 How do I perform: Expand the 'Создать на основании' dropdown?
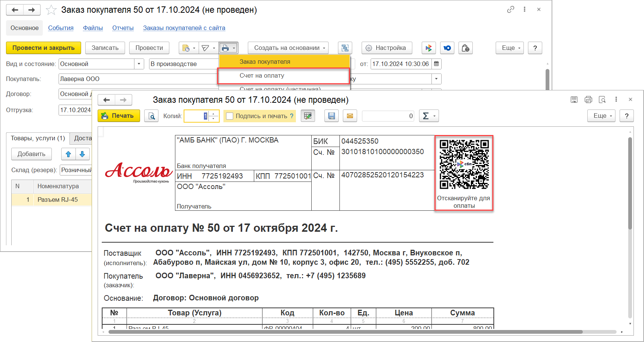[288, 48]
